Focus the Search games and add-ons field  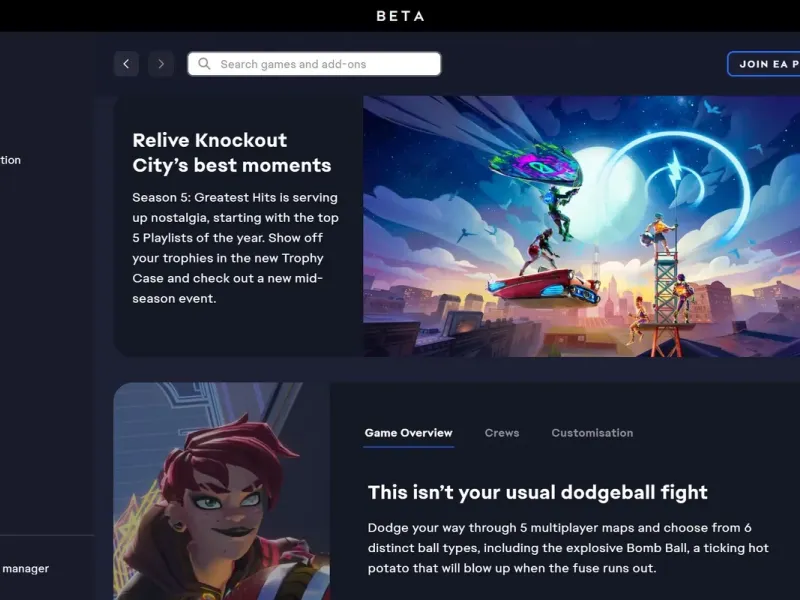[314, 64]
